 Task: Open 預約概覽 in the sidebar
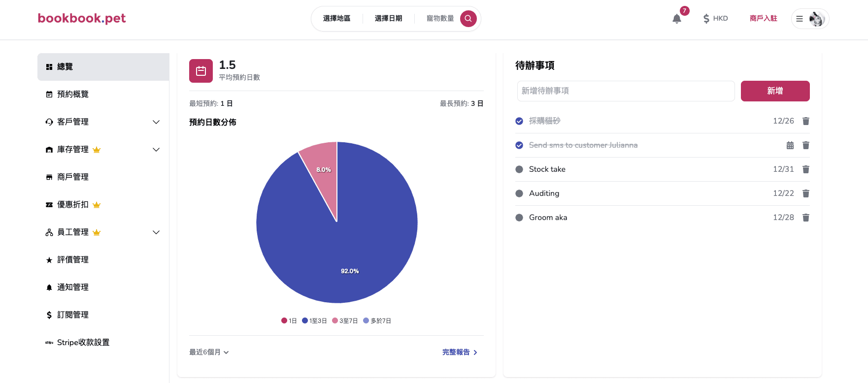[103, 95]
